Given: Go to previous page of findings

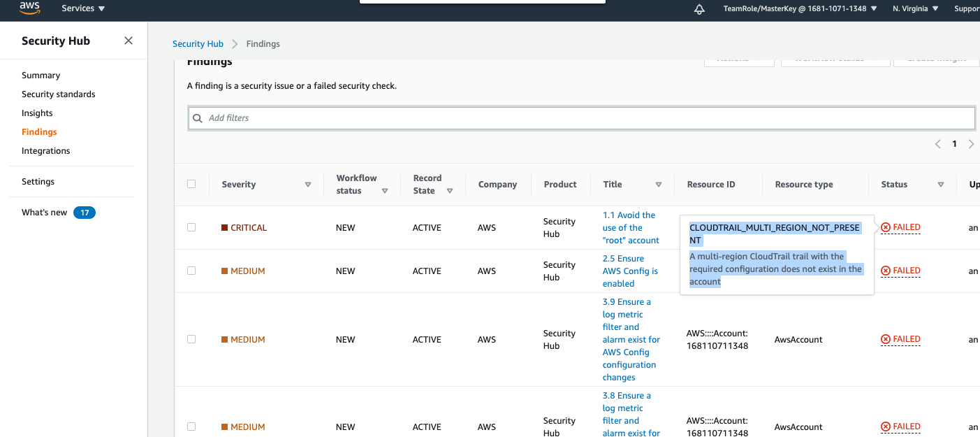Looking at the screenshot, I should pos(938,144).
